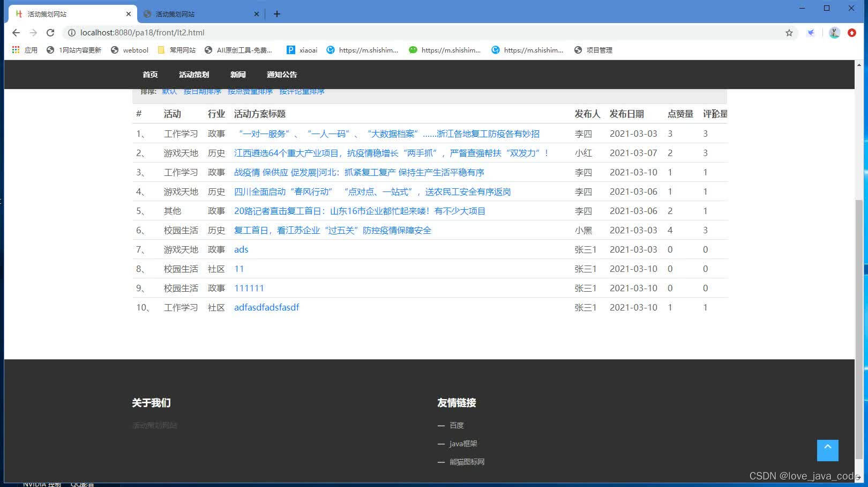Click 其他 activity cell in row 5

172,211
